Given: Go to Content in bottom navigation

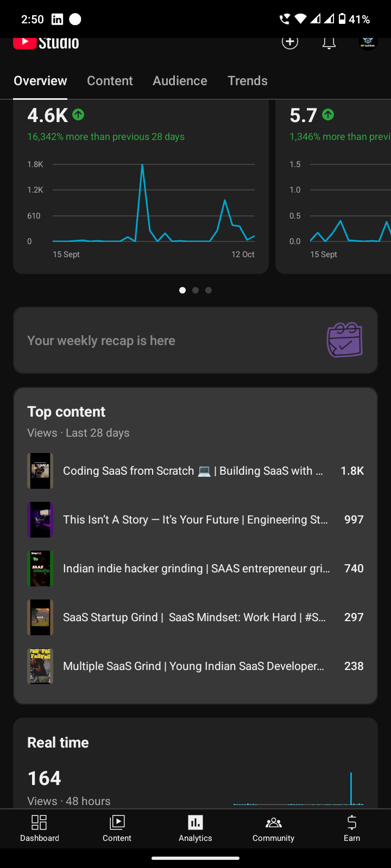Looking at the screenshot, I should click(x=117, y=828).
